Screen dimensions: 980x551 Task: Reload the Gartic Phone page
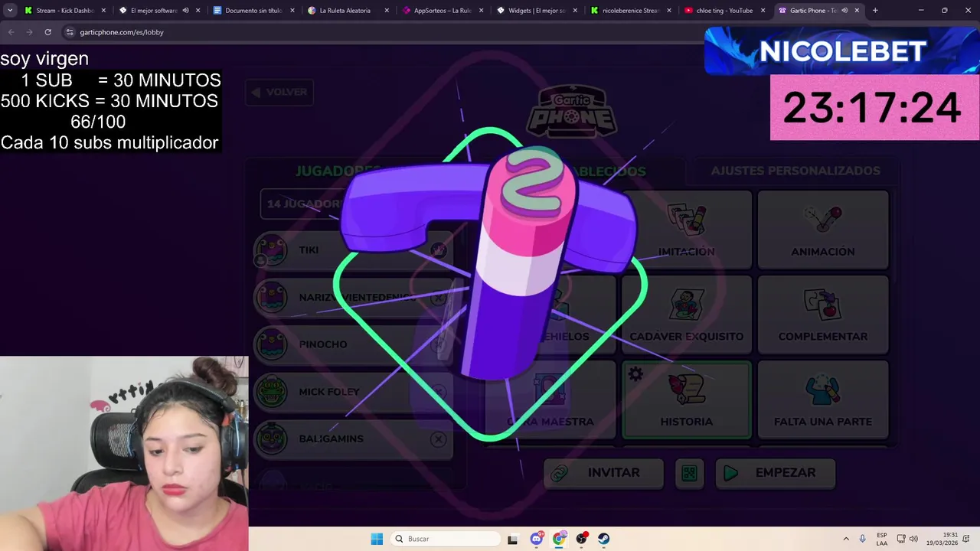pos(47,32)
